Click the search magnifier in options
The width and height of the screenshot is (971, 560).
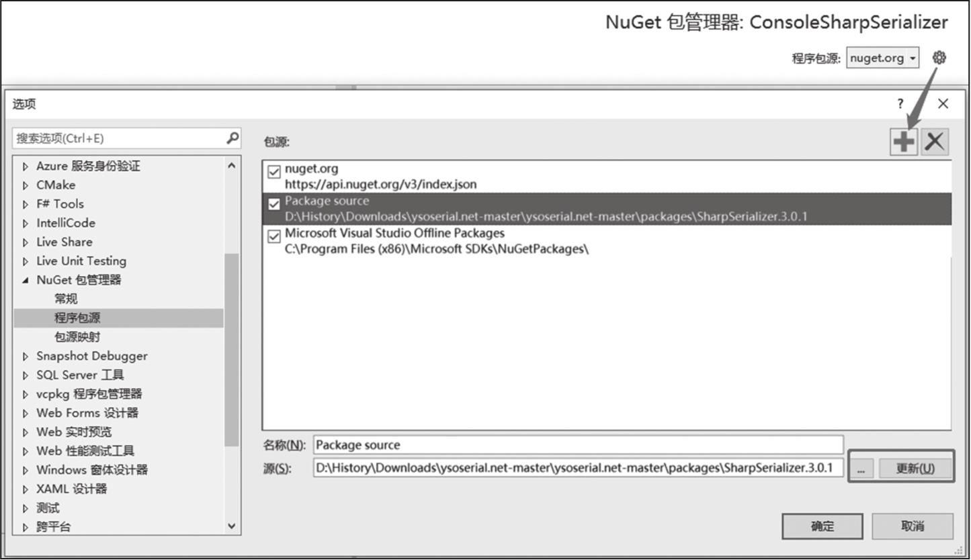click(232, 138)
